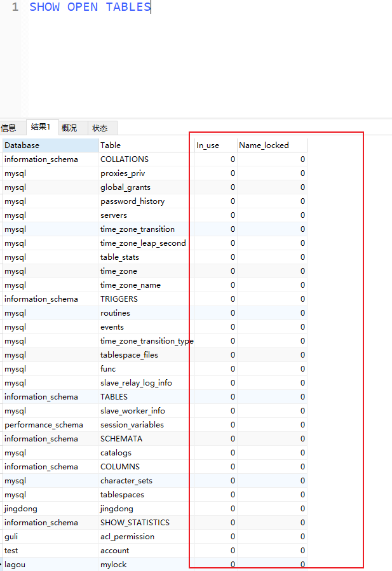This screenshot has height=571, width=392.
Task: Select the time_zone_transition cell
Action: (147, 229)
